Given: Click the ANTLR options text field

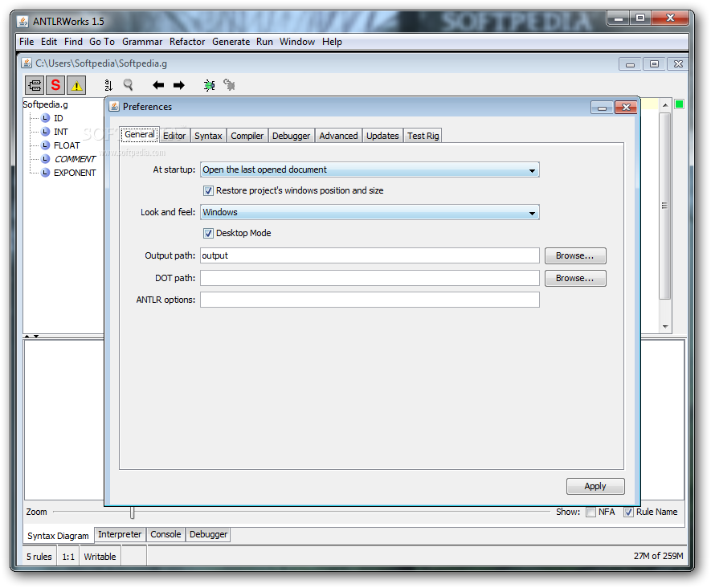Looking at the screenshot, I should (370, 300).
